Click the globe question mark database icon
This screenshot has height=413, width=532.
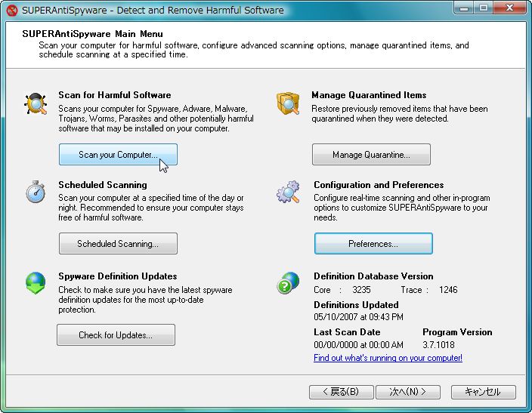click(x=288, y=283)
